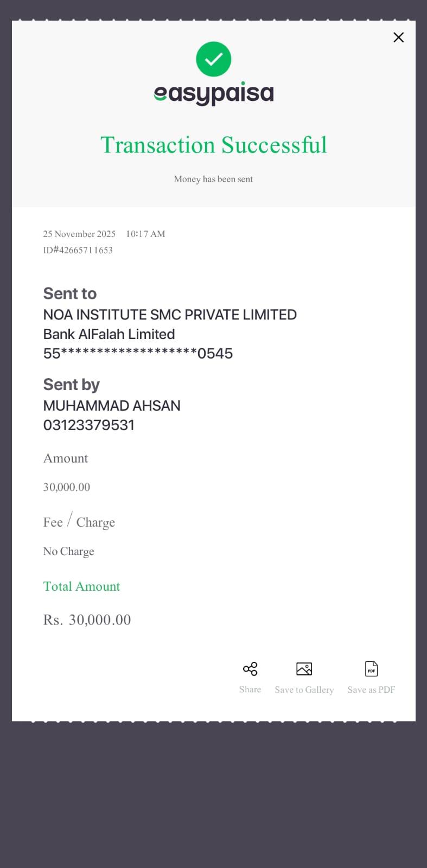This screenshot has width=427, height=868.
Task: Tap the green success checkmark icon
Action: pos(214,59)
